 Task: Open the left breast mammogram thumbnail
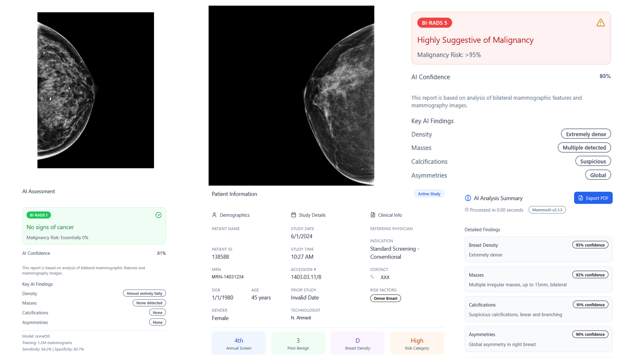tap(96, 90)
